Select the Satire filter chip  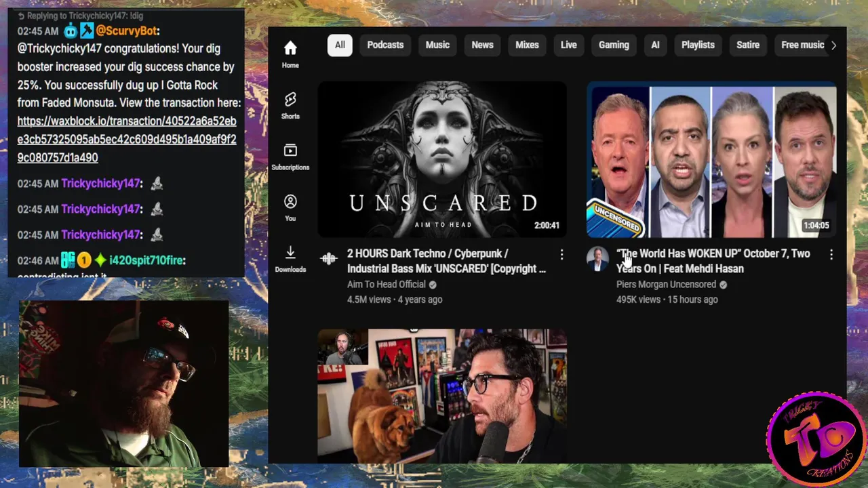(748, 45)
